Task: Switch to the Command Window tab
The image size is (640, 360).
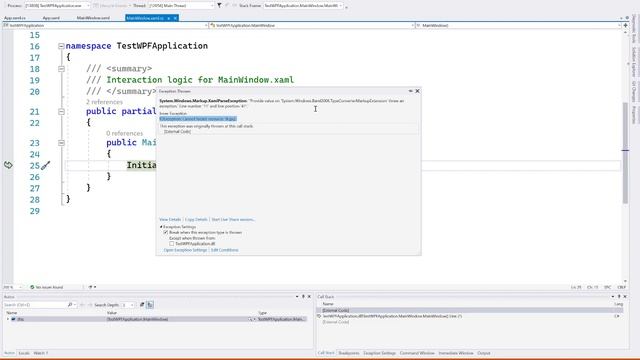Action: [x=417, y=353]
